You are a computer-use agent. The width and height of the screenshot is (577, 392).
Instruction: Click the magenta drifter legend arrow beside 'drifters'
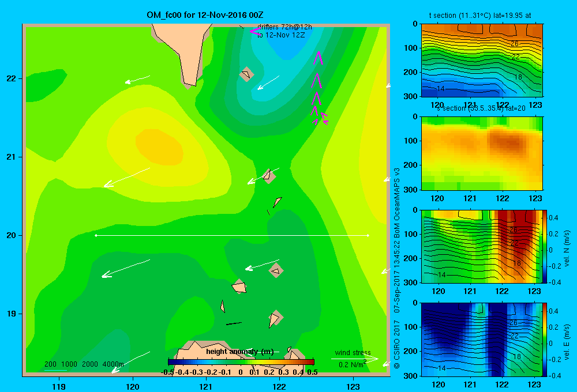pos(255,32)
